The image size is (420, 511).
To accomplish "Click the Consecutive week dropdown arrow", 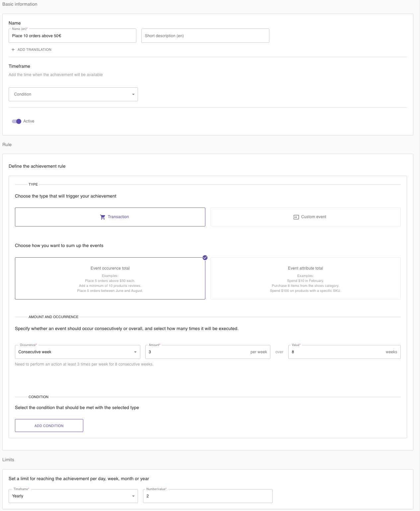I will point(135,352).
